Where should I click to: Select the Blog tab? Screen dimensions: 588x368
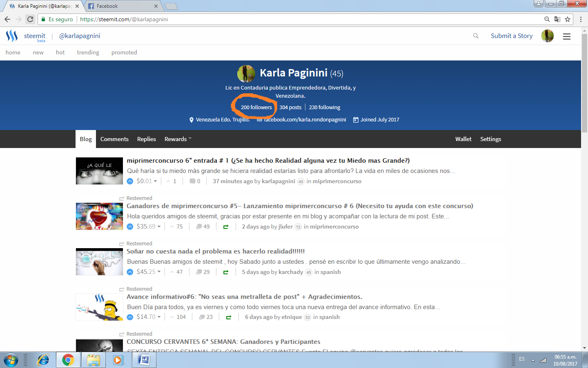[x=86, y=139]
